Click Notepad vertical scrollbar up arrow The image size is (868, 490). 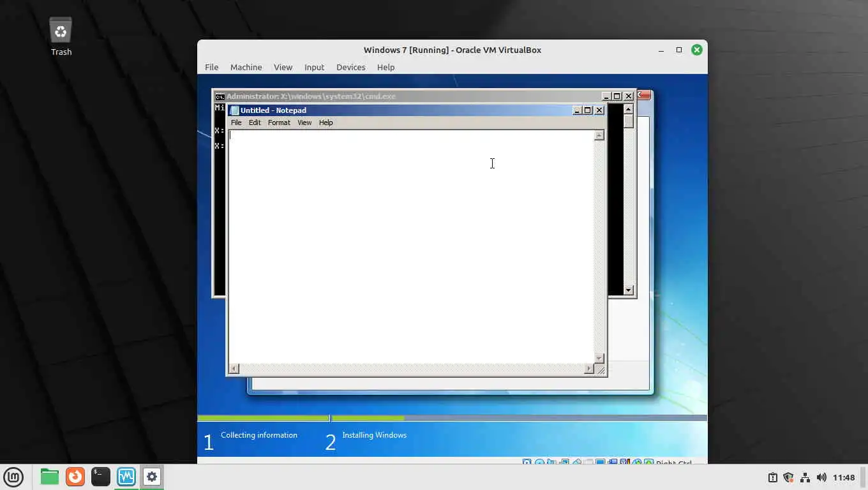coord(599,135)
